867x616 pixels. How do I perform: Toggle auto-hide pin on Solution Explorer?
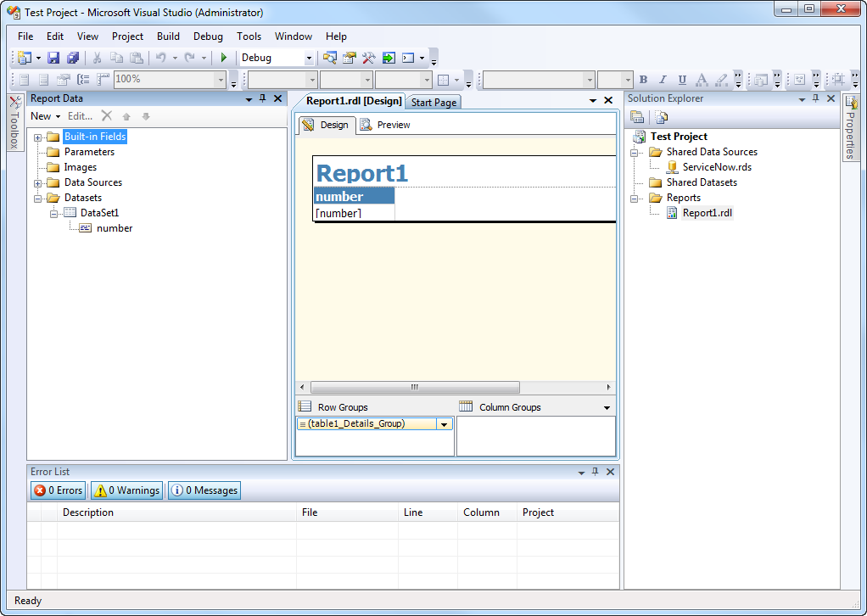click(815, 98)
